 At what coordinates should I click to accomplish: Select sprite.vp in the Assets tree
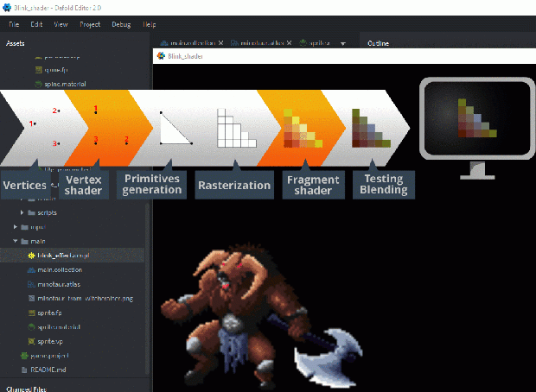(50, 341)
